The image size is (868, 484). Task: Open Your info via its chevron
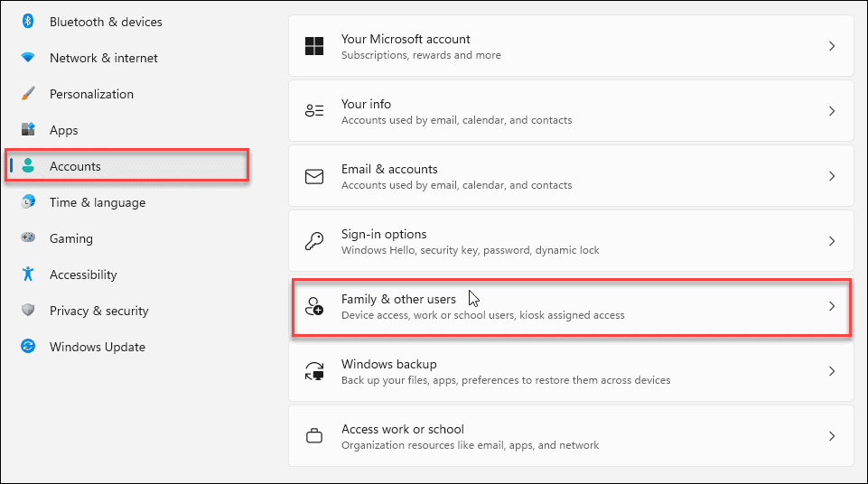832,111
